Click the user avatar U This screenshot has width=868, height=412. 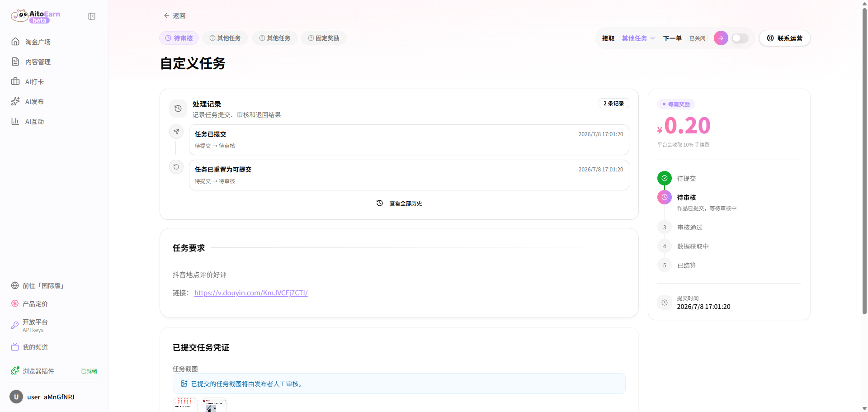pyautogui.click(x=16, y=397)
